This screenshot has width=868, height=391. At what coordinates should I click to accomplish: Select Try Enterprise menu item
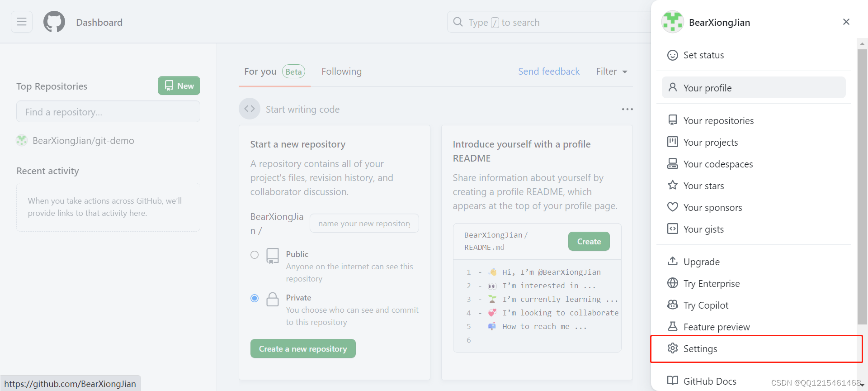(754, 283)
